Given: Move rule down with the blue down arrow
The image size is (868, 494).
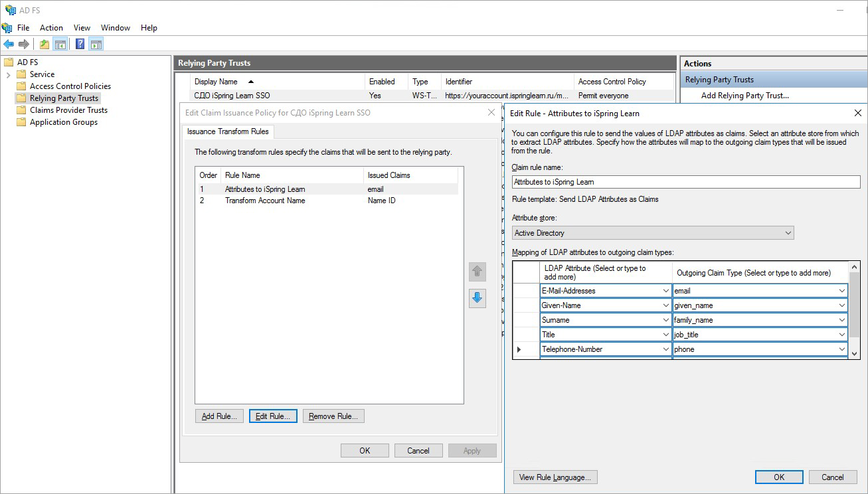Looking at the screenshot, I should pos(477,298).
